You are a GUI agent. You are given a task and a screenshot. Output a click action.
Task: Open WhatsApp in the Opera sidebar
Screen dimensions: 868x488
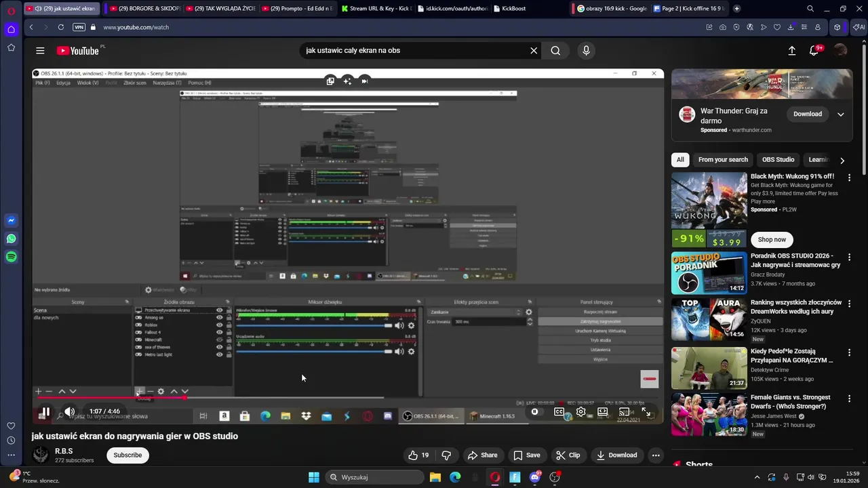coord(12,239)
